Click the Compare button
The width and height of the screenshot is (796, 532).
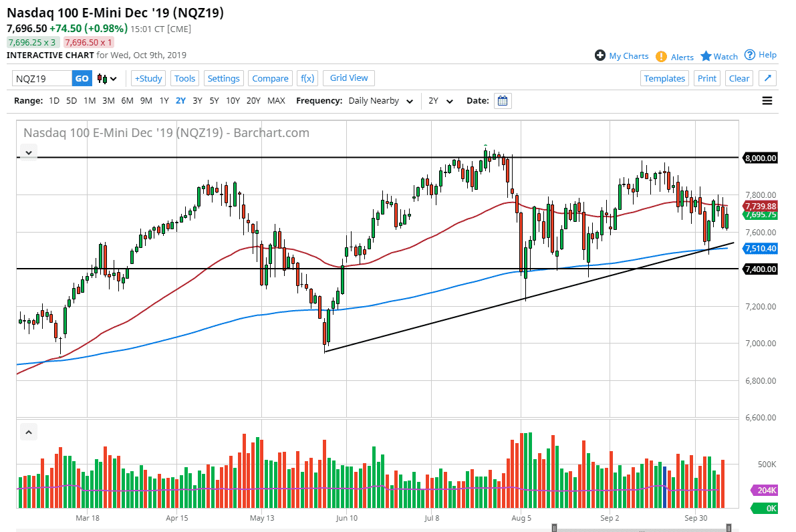pyautogui.click(x=270, y=78)
